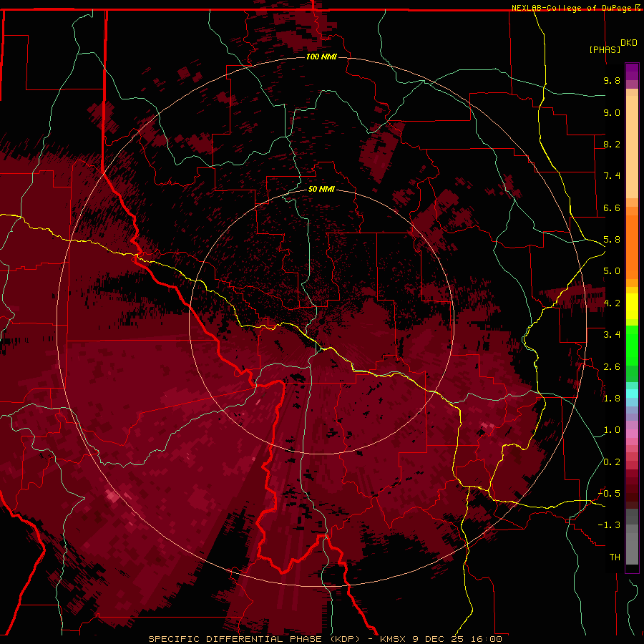Click the 0.2 scale value
This screenshot has width=644, height=644.
tap(612, 462)
